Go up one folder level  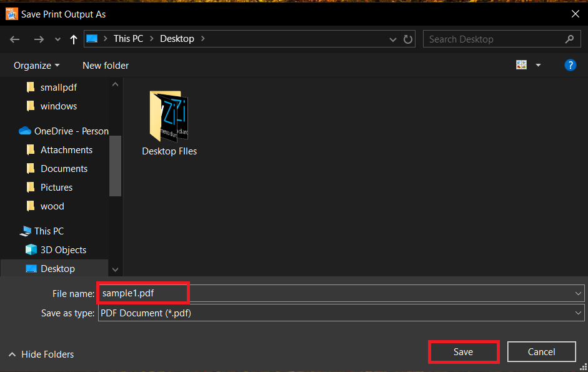coord(73,39)
